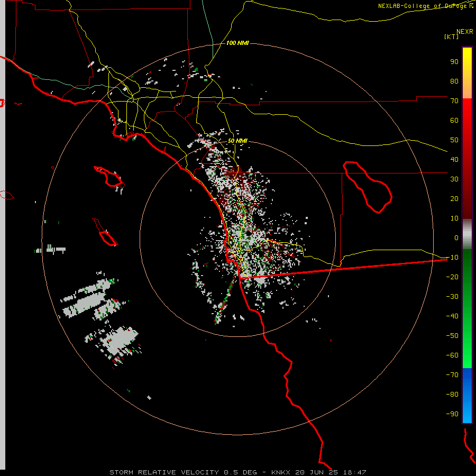Click the -10 value on velocity scale
The width and height of the screenshot is (476, 476).
click(x=452, y=258)
